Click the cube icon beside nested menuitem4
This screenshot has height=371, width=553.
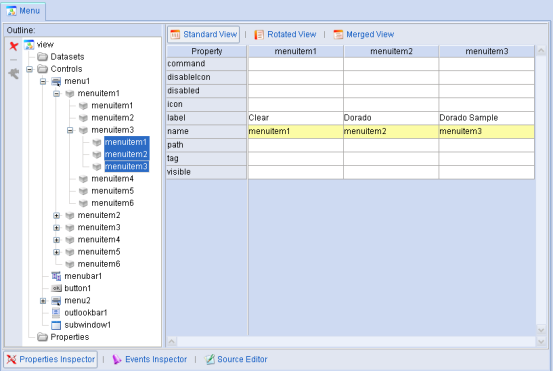pyautogui.click(x=83, y=179)
